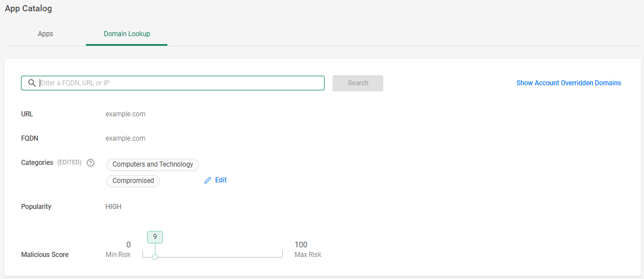Click the URL value example.com

126,114
